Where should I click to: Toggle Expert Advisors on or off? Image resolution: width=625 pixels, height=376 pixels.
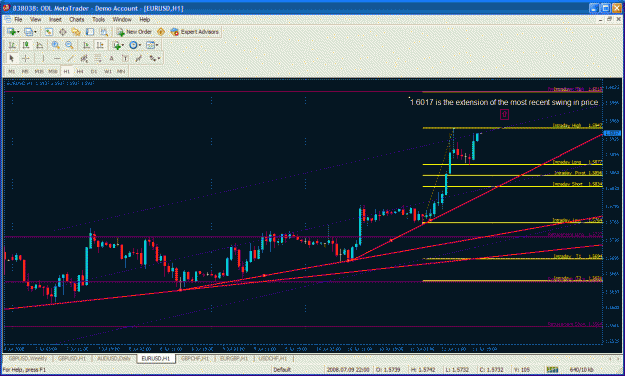click(x=195, y=32)
